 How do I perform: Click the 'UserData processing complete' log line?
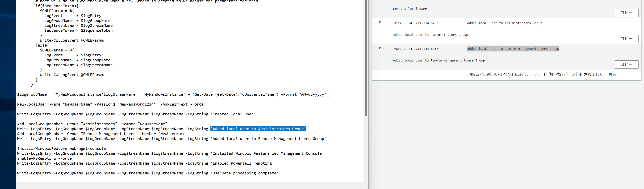point(148,173)
